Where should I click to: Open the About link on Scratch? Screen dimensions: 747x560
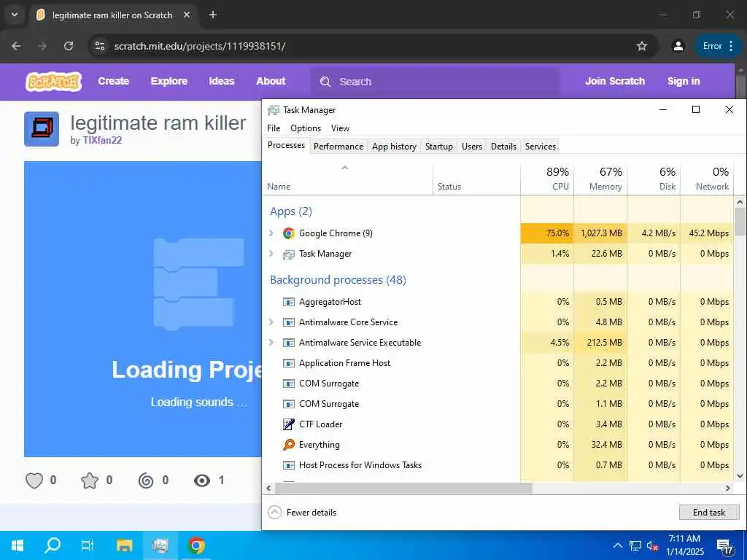271,82
